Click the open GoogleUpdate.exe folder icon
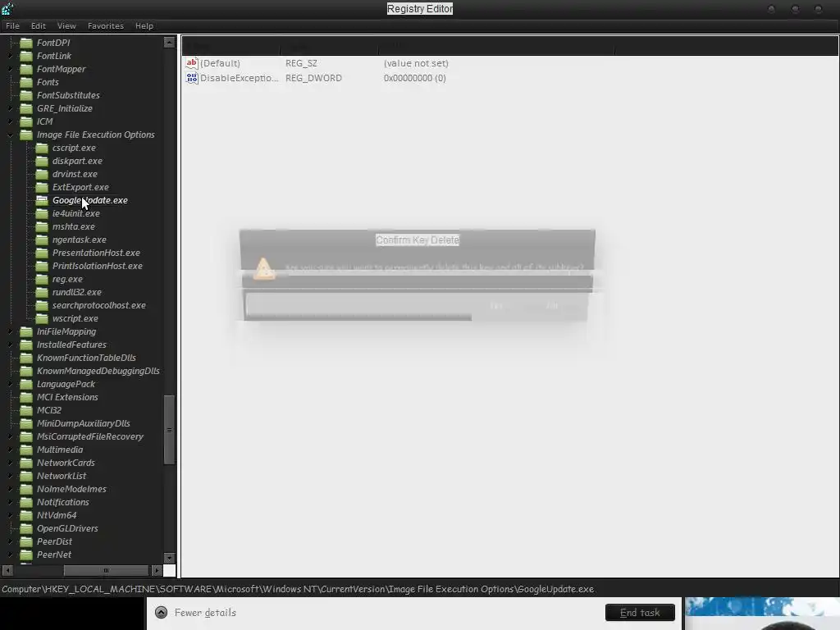The width and height of the screenshot is (840, 630). coord(42,200)
